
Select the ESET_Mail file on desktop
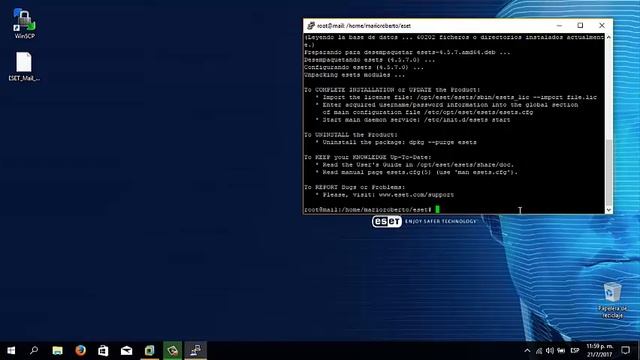tap(24, 67)
